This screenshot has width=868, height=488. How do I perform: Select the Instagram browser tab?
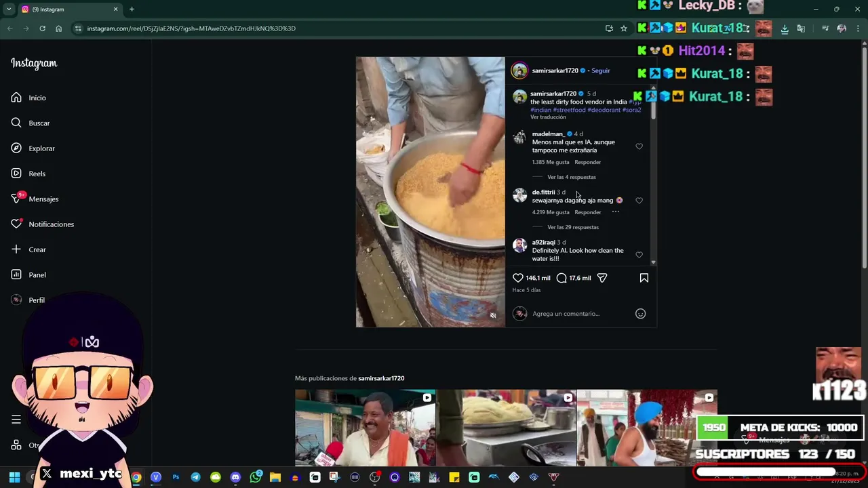tap(70, 9)
